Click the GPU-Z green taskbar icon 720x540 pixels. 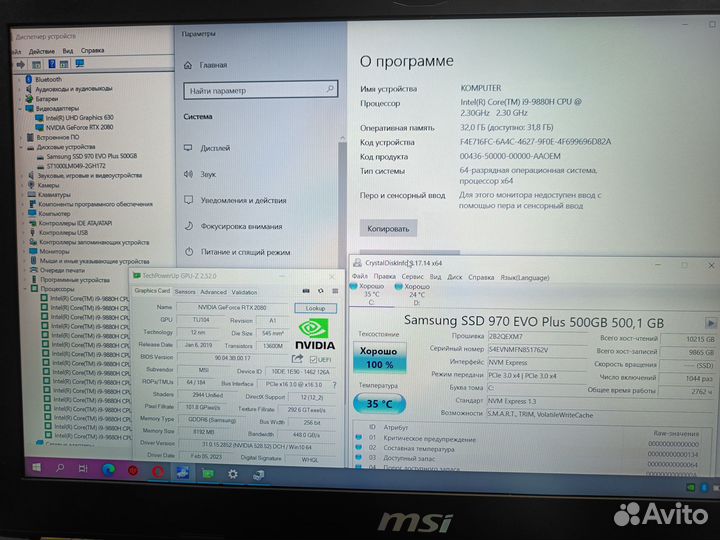click(x=208, y=473)
